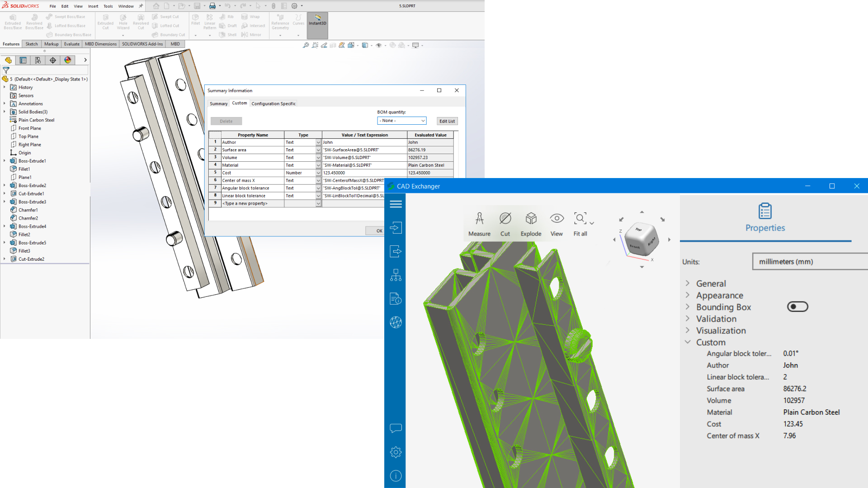Image resolution: width=868 pixels, height=488 pixels.
Task: Open the Units millimeters dropdown
Action: coord(810,262)
